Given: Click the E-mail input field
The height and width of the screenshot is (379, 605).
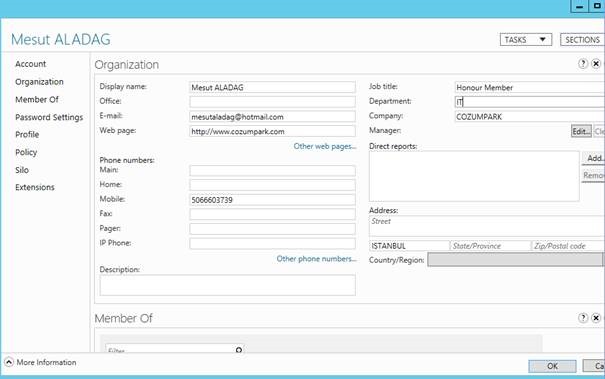Looking at the screenshot, I should coord(272,117).
